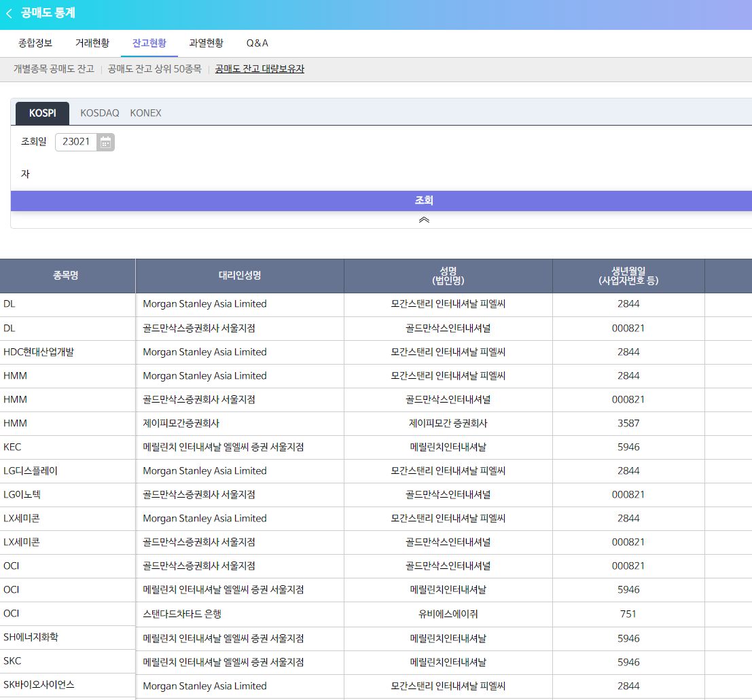
Task: Click 골드만삭스증권회사 서울지점 in LG이노텍 row
Action: (199, 495)
